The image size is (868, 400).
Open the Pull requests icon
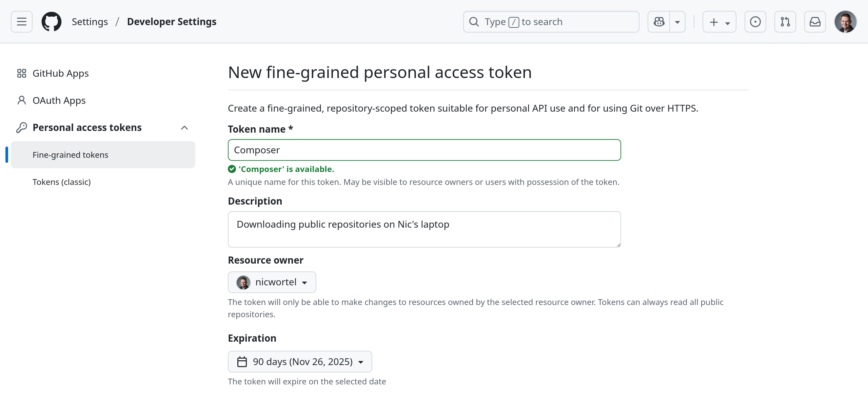785,22
